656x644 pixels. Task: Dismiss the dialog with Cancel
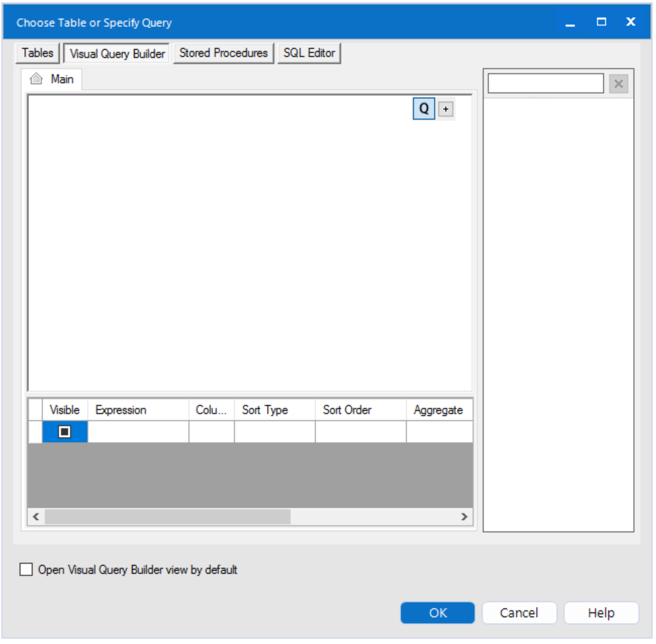(x=518, y=613)
